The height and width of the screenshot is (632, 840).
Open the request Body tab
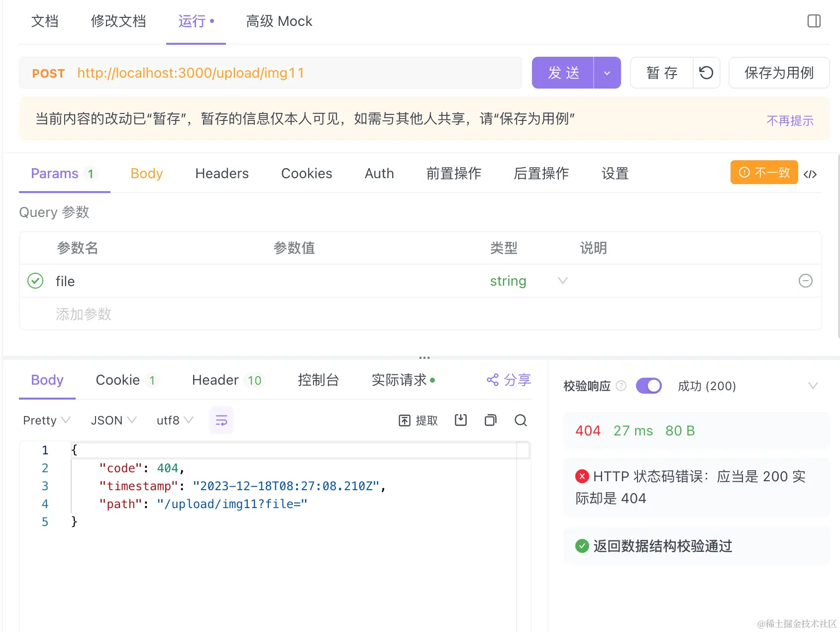pyautogui.click(x=147, y=174)
